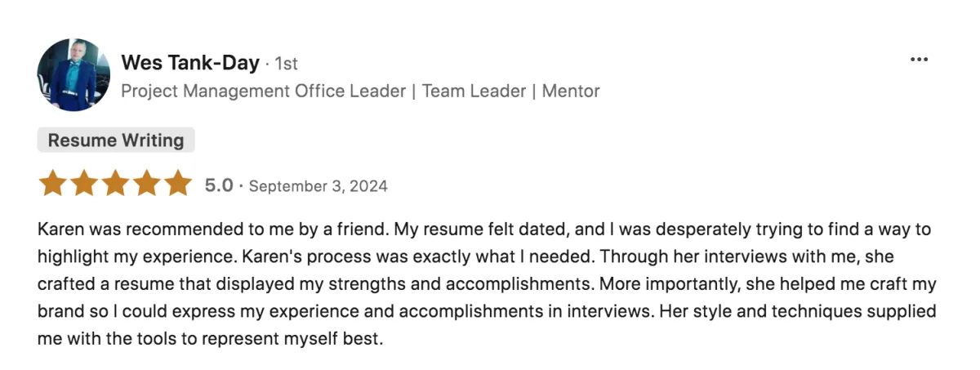Open the three-dot more options menu
Screen dimensions: 980x370
coord(919,60)
